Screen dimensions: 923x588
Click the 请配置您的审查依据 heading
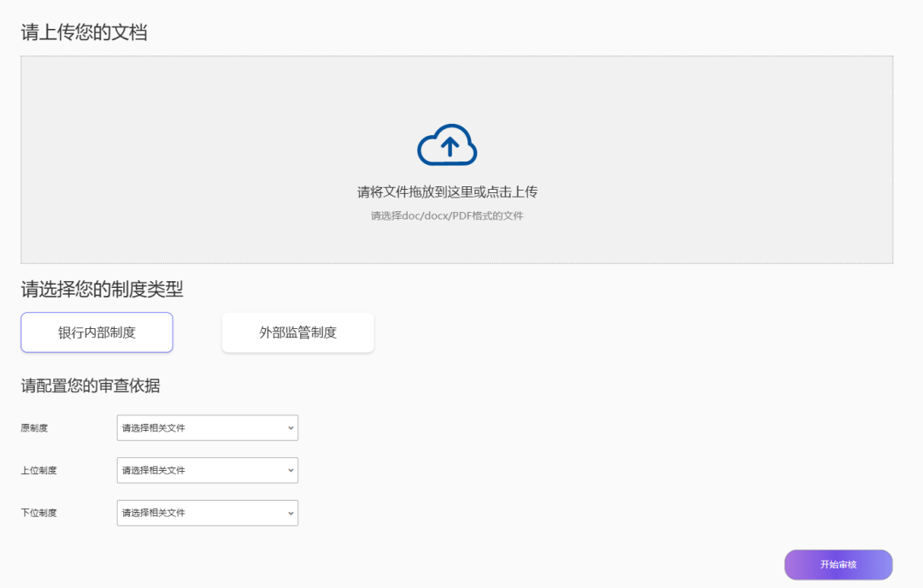tap(90, 386)
